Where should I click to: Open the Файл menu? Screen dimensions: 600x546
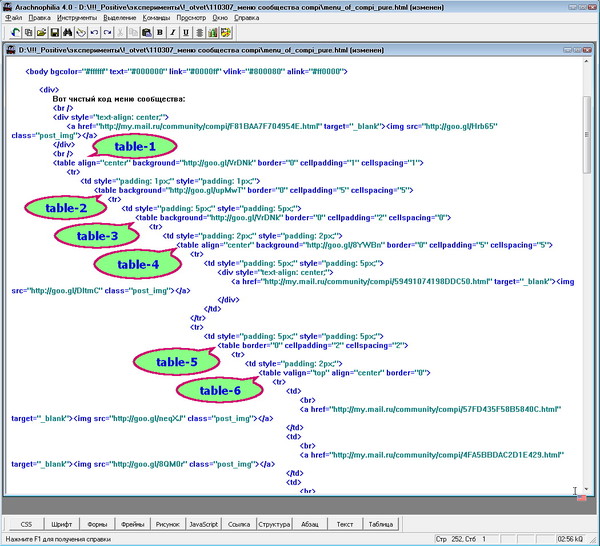click(13, 18)
